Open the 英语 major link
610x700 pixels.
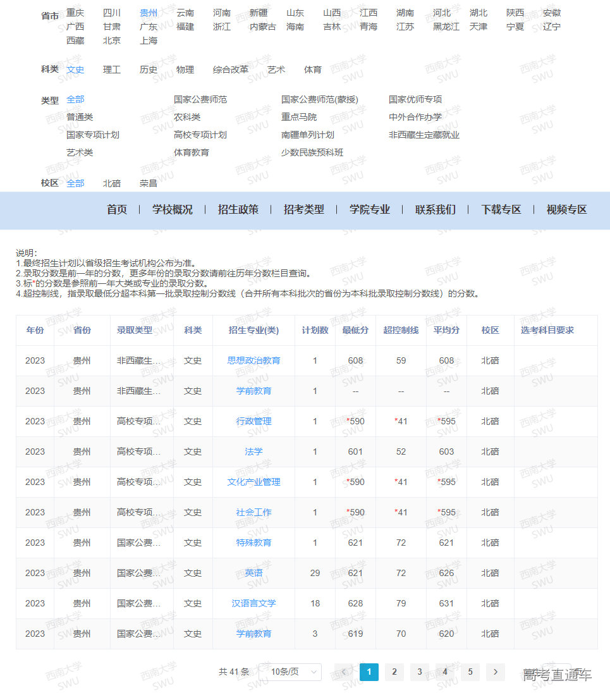click(x=254, y=573)
